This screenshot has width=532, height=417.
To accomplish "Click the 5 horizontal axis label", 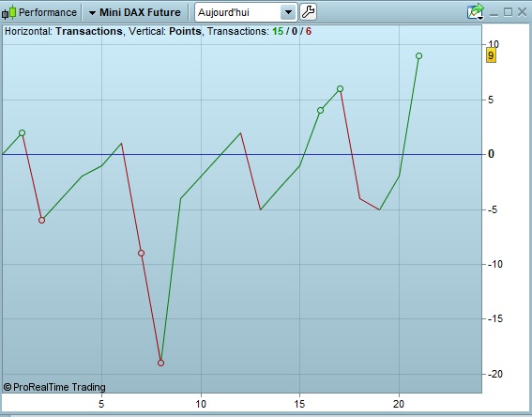I will (101, 404).
